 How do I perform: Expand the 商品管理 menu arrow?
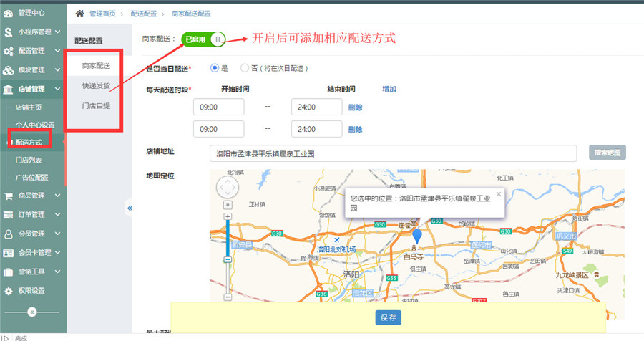tap(57, 196)
